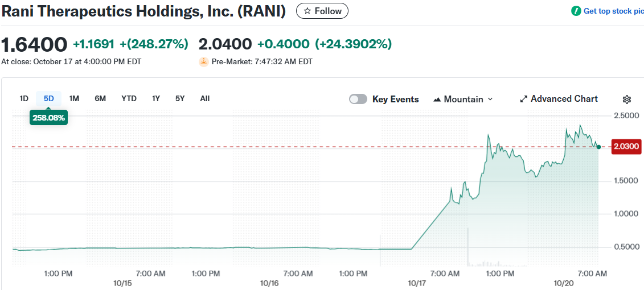Switch chart to 1M range

tap(74, 98)
